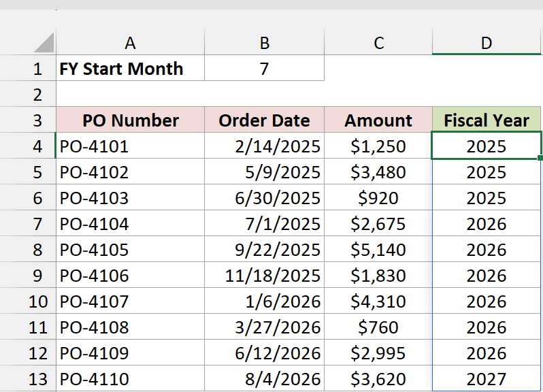This screenshot has width=543, height=392.
Task: Select amount $2,995
Action: 378,353
